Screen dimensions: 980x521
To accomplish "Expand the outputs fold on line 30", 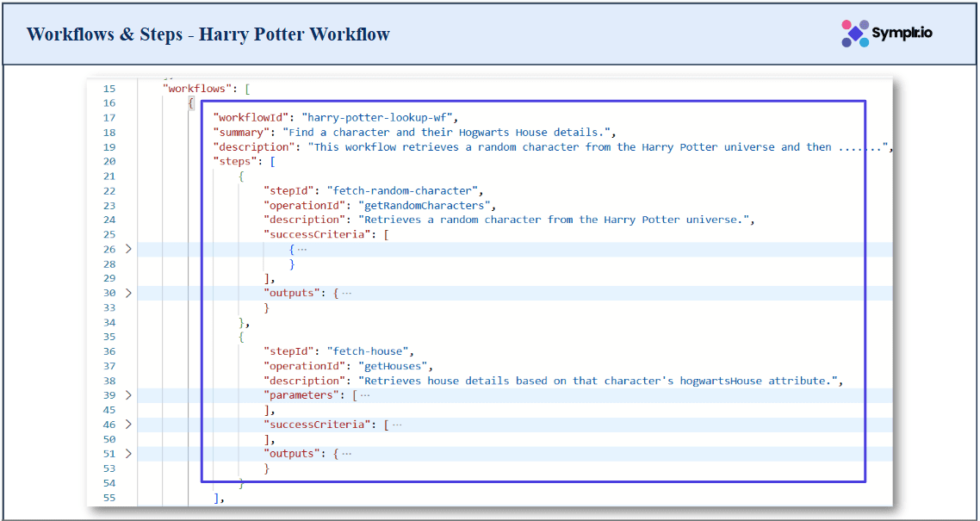I will (x=129, y=293).
